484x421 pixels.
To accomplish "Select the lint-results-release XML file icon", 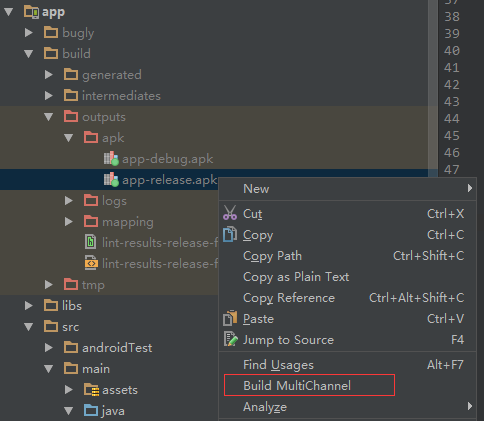I will pos(91,263).
